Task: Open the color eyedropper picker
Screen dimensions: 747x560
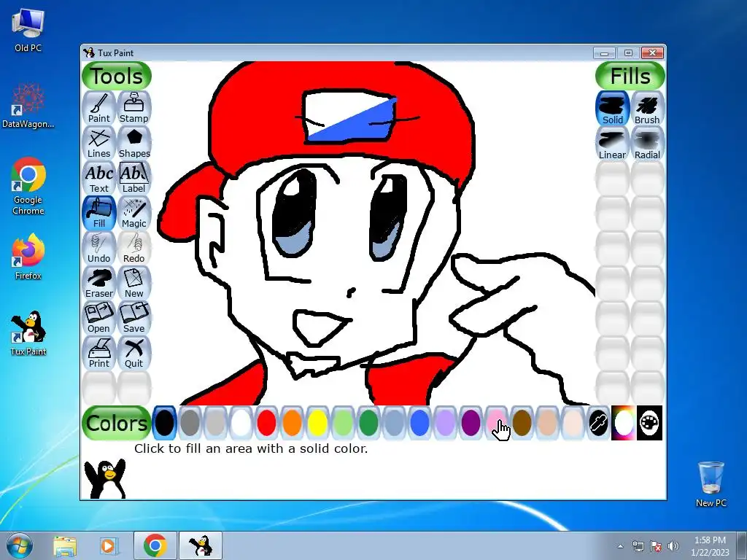Action: pos(598,423)
